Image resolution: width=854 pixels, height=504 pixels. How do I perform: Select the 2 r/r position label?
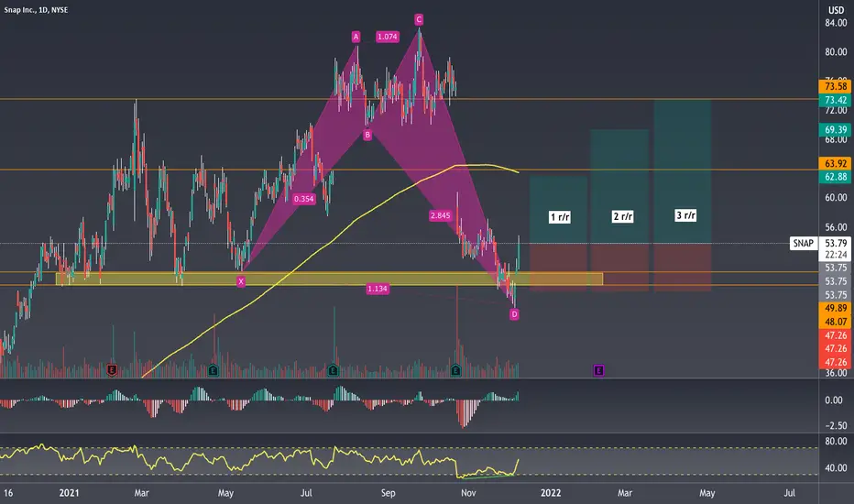(622, 216)
